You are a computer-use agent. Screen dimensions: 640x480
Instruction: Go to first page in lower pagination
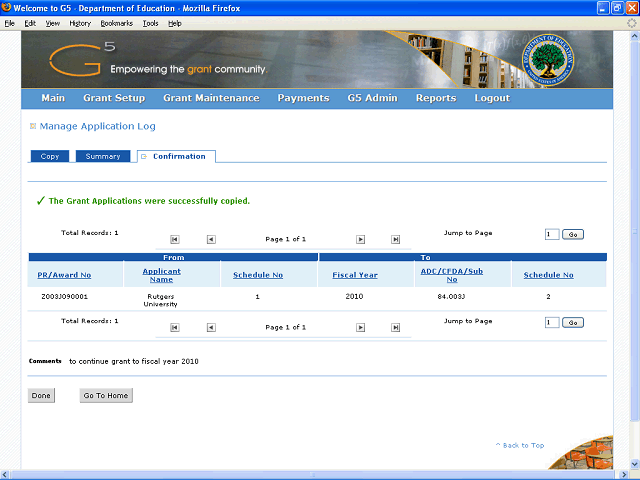175,327
